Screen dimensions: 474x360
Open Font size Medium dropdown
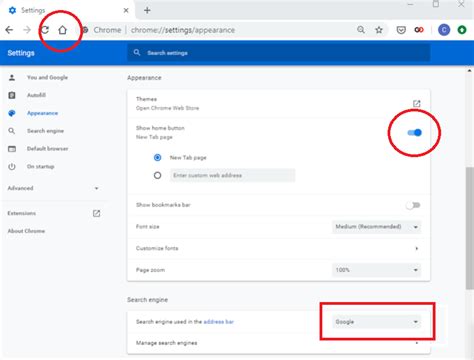click(x=376, y=227)
